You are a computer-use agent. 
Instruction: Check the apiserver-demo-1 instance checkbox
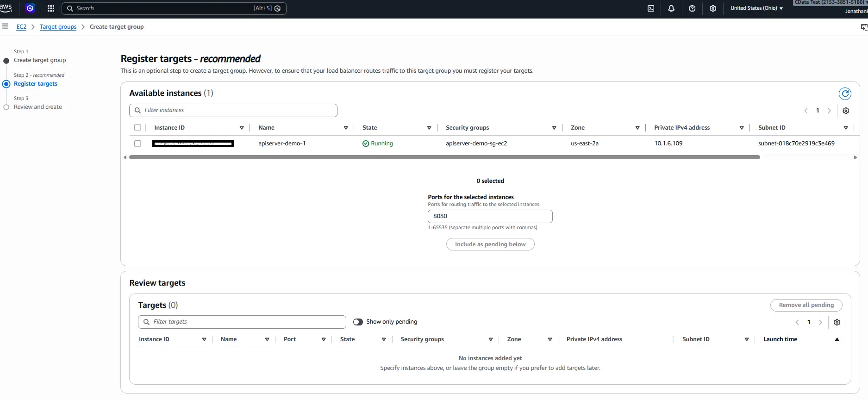pos(137,144)
